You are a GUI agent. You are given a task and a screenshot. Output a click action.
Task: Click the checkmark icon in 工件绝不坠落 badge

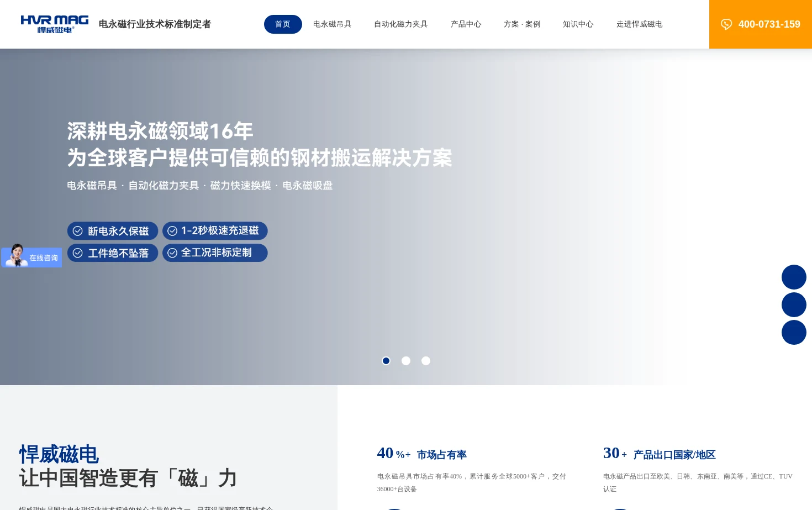pos(78,253)
